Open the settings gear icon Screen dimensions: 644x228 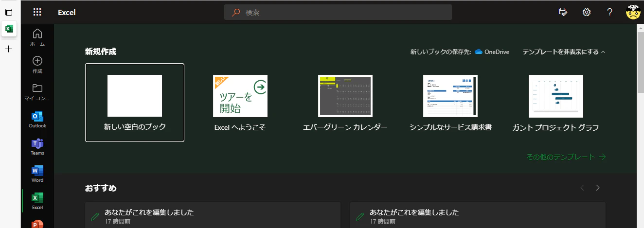(x=587, y=12)
